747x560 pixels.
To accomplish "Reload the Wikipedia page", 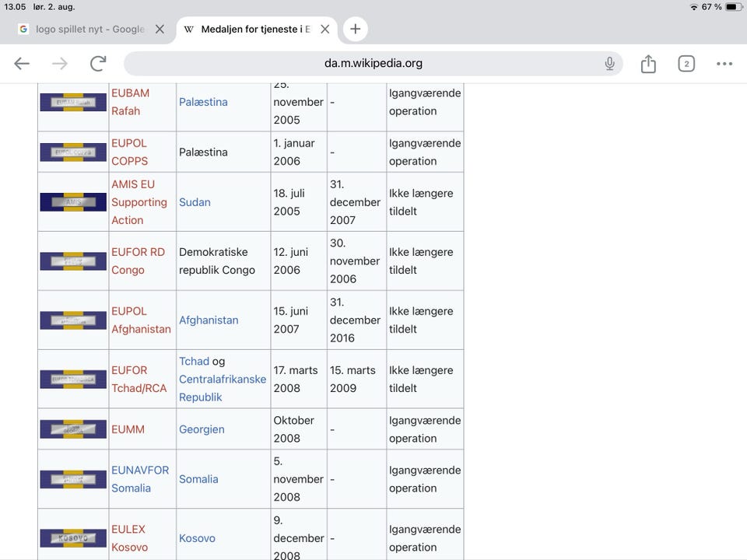I will point(98,63).
